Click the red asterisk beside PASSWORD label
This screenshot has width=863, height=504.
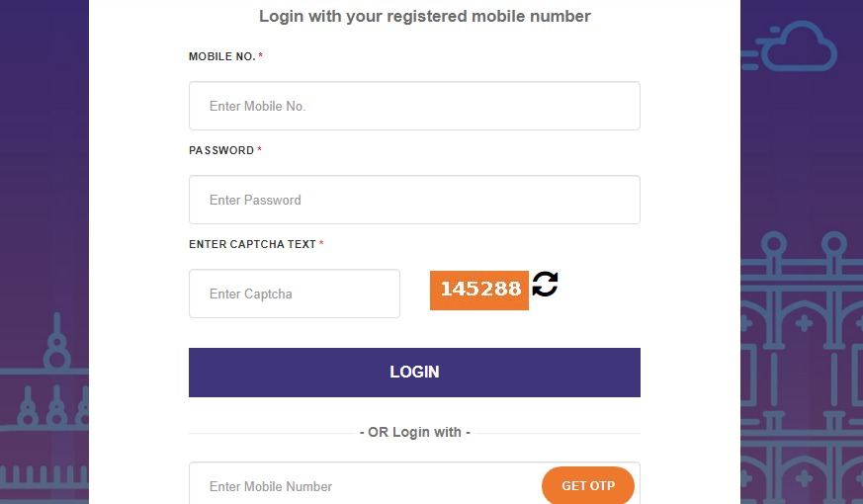(x=259, y=149)
